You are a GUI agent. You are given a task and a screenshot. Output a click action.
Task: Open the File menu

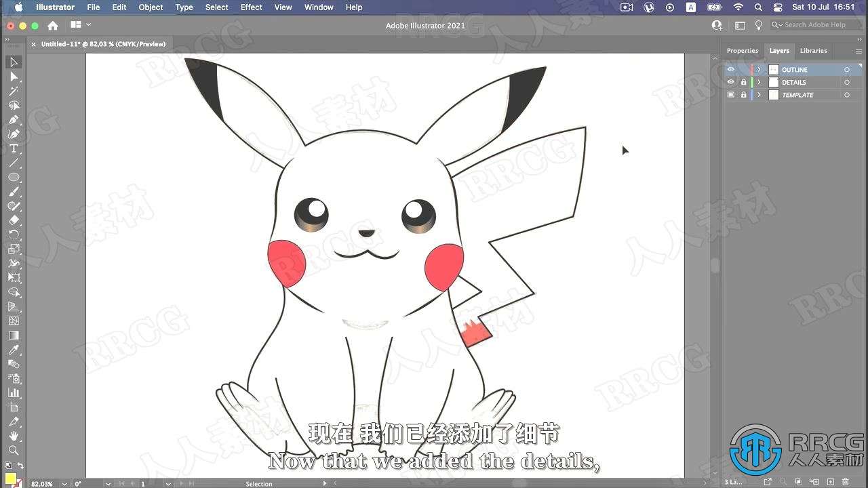[x=94, y=7]
